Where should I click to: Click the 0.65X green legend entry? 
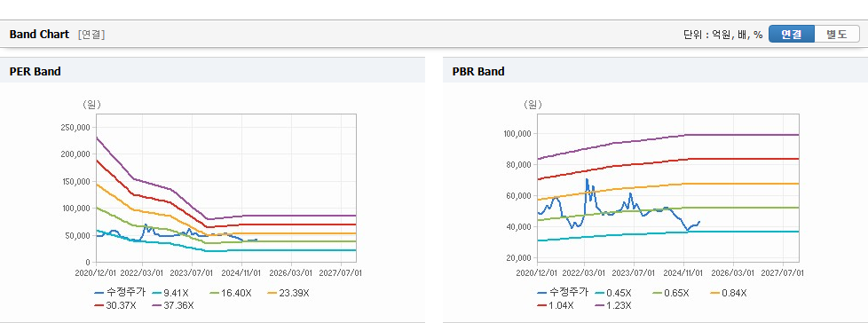click(x=671, y=293)
